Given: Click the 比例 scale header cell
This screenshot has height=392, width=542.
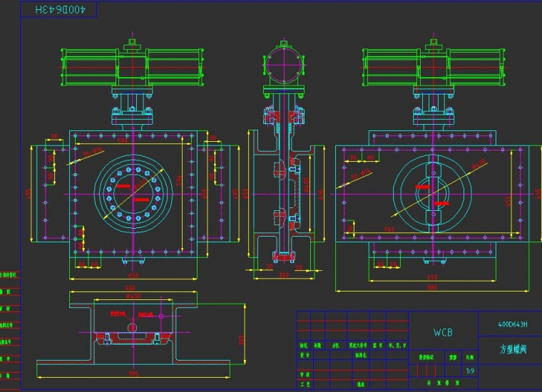Looking at the screenshot, I should pyautogui.click(x=469, y=358).
